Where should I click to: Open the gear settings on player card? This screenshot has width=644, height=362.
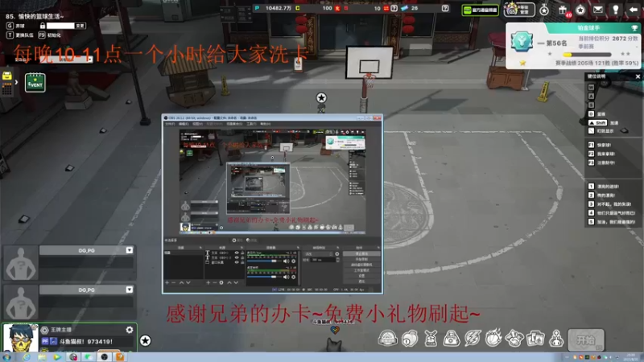[130, 330]
